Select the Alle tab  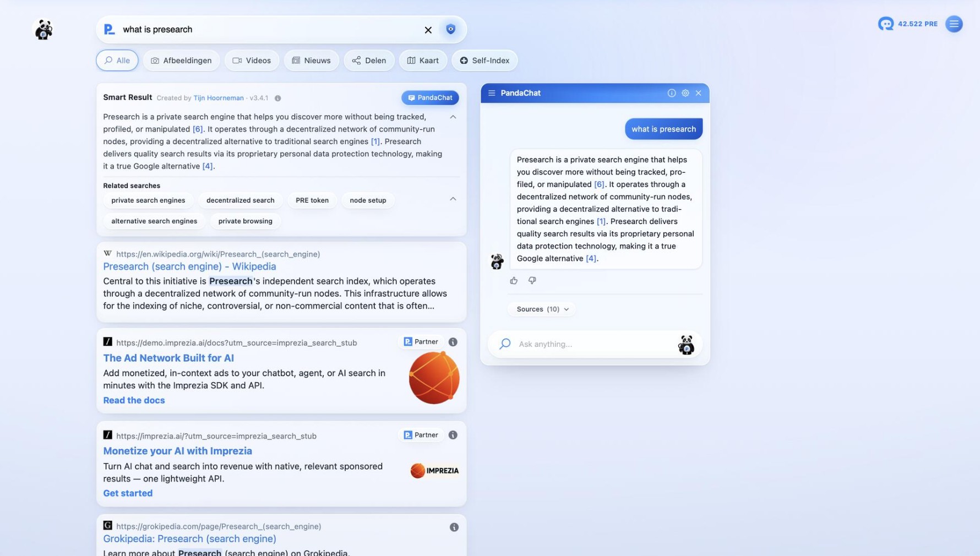(x=117, y=61)
